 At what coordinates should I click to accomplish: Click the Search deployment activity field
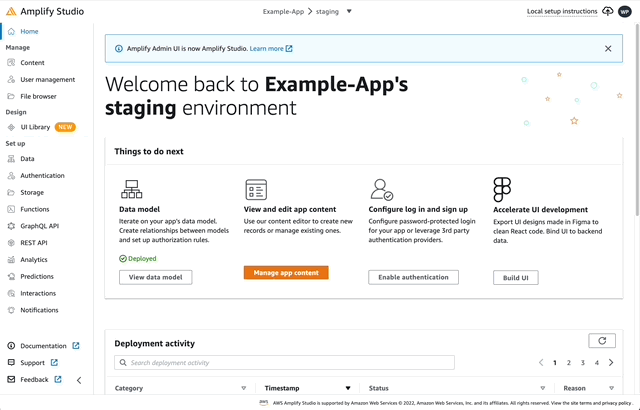(x=284, y=363)
